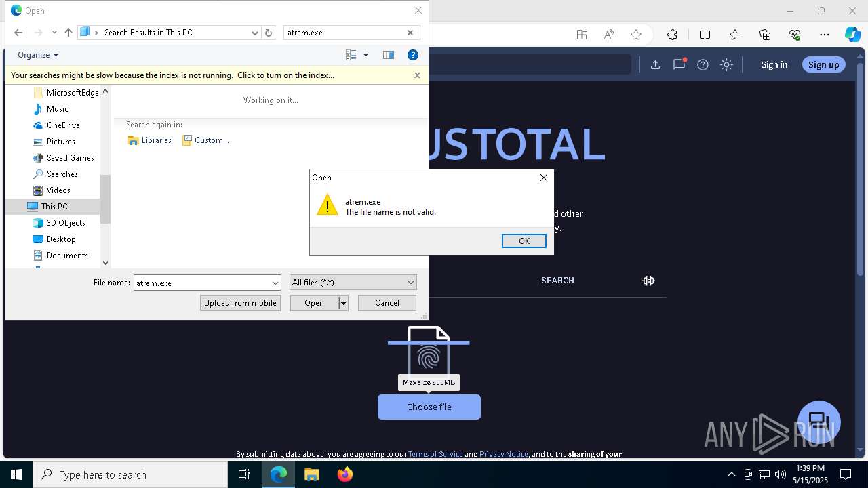Open Windows Start menu
This screenshot has height=488, width=868.
(x=16, y=474)
